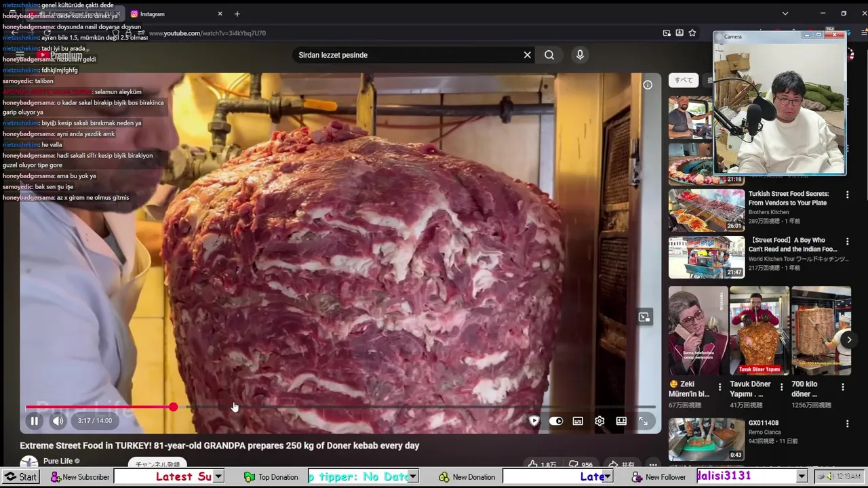Click the video title text
The height and width of the screenshot is (488, 868).
[220, 445]
